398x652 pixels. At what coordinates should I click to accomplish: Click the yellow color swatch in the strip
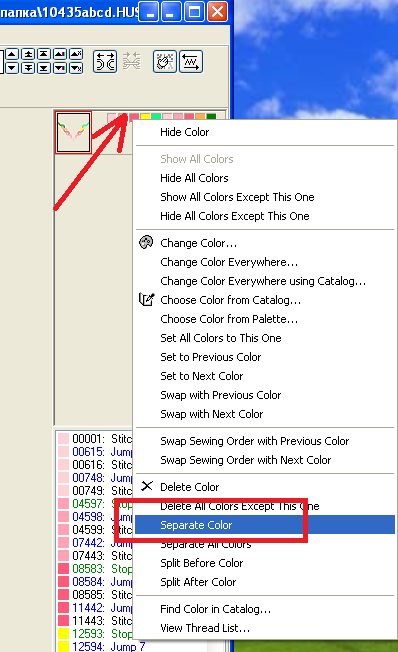click(x=145, y=117)
